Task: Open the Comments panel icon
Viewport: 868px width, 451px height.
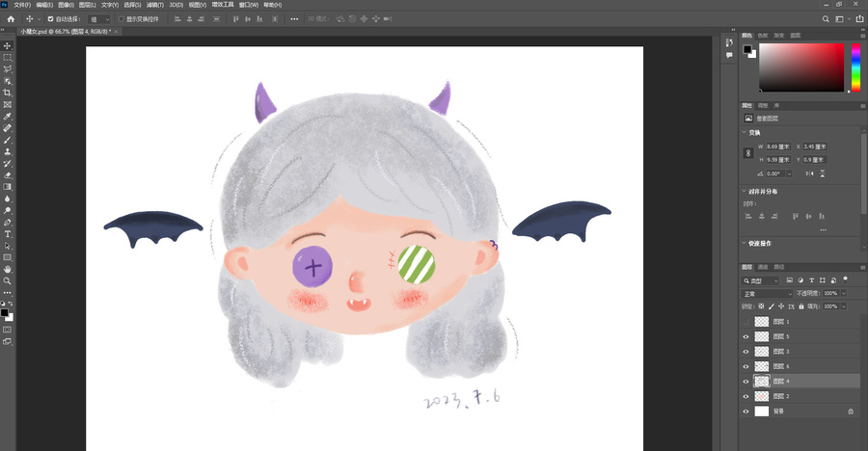Action: [x=729, y=55]
